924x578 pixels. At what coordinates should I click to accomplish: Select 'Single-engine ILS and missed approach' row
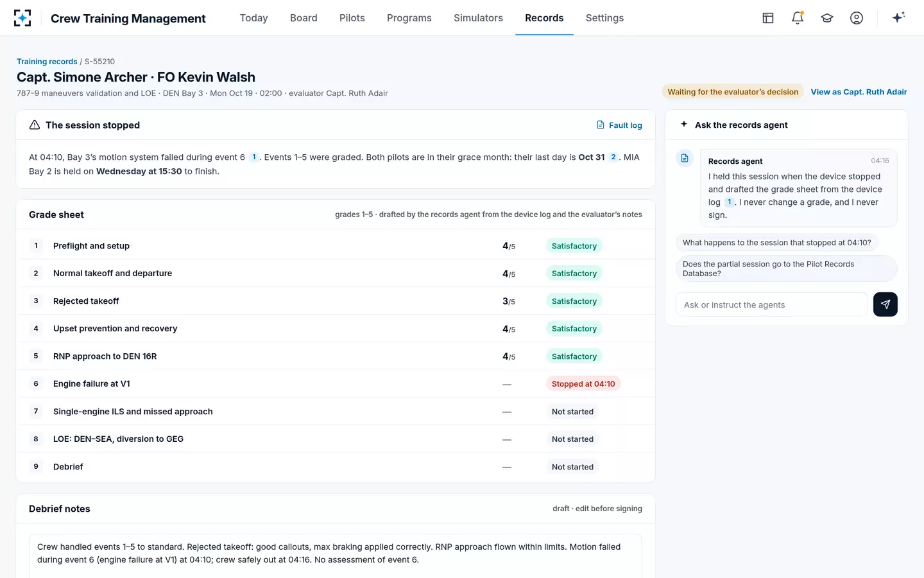336,412
